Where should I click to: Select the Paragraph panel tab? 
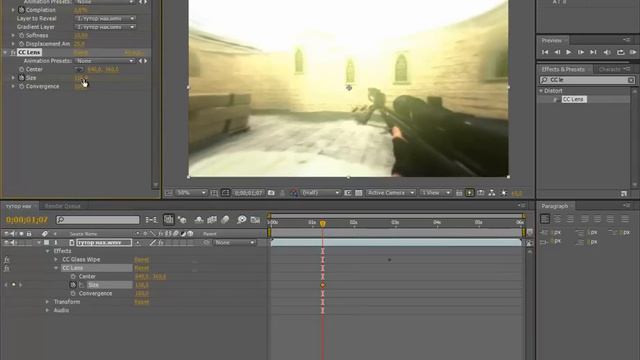[555, 206]
